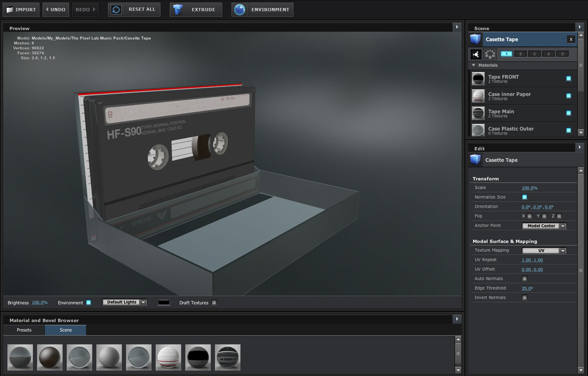Screen dimensions: 588x376
Task: Open the Edit panel arrow menu
Action: (580, 148)
